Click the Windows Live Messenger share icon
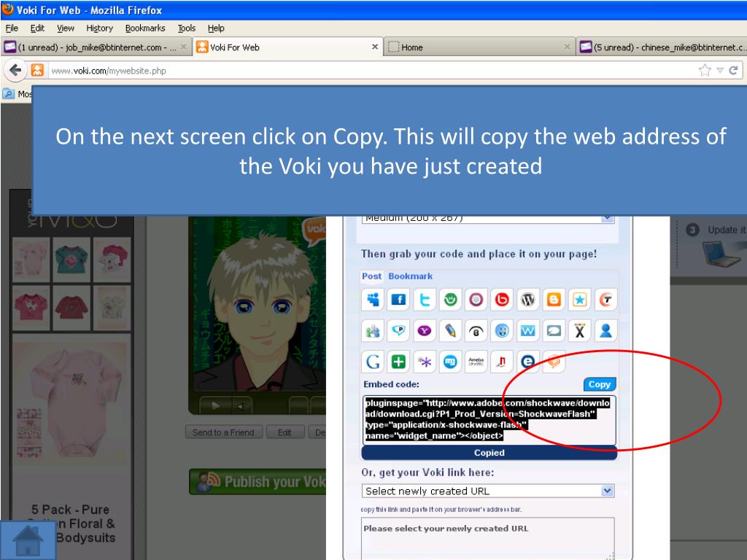747x560 pixels. tap(373, 330)
